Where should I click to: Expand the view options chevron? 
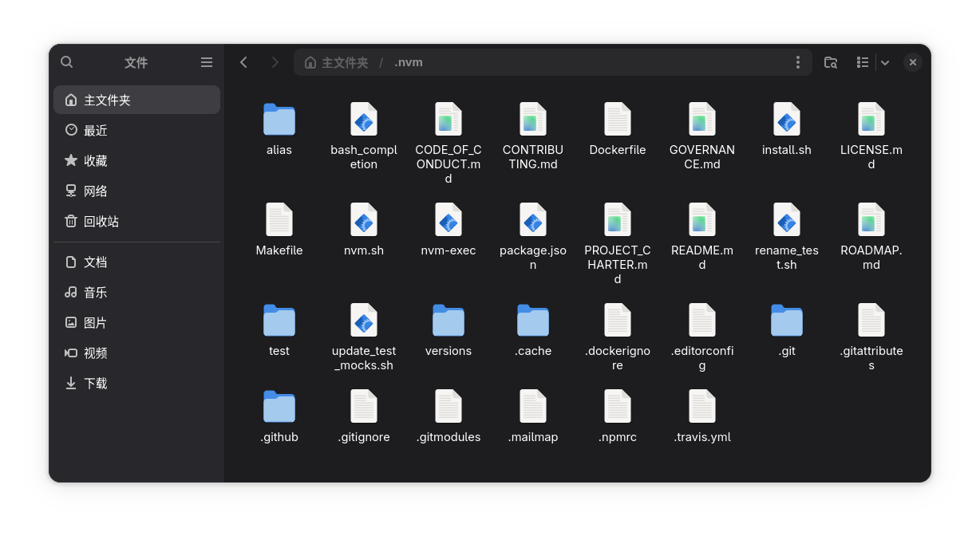[885, 62]
